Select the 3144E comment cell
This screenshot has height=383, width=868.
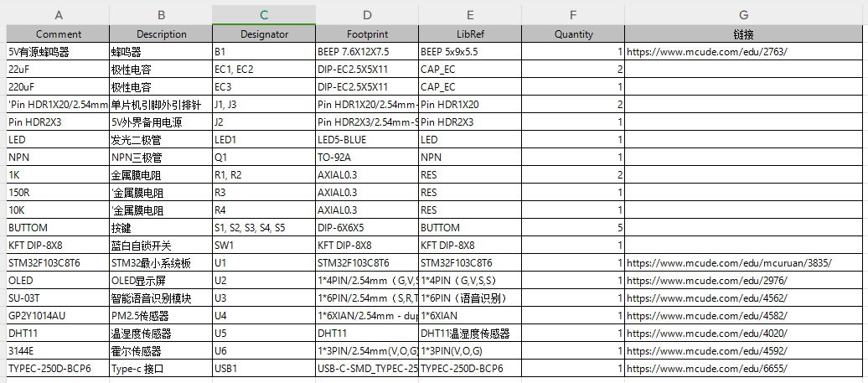point(58,351)
